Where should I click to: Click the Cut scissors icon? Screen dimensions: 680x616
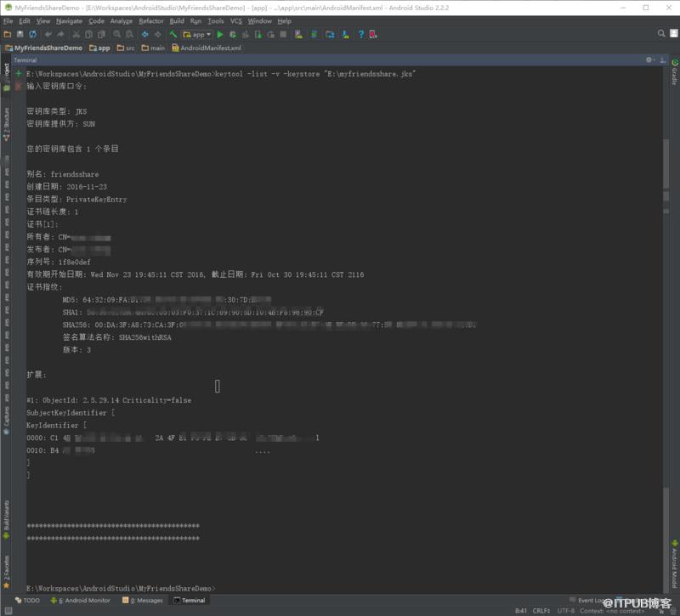[76, 34]
